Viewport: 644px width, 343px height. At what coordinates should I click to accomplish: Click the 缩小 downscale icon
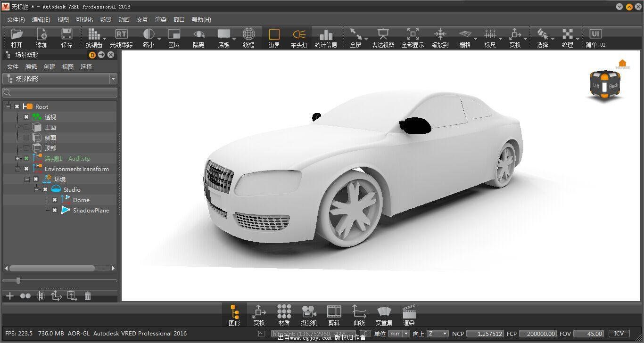[x=149, y=34]
